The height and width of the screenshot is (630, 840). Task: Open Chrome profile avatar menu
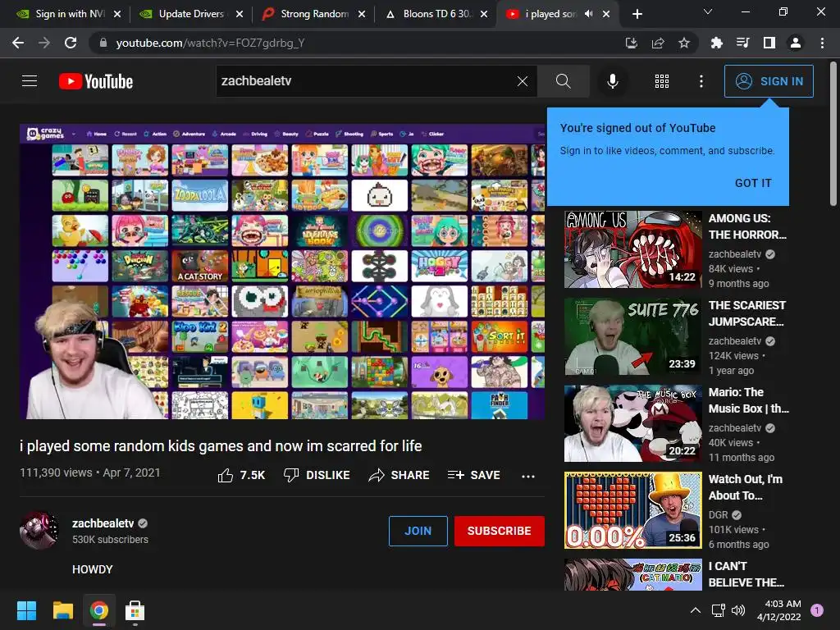click(x=796, y=43)
